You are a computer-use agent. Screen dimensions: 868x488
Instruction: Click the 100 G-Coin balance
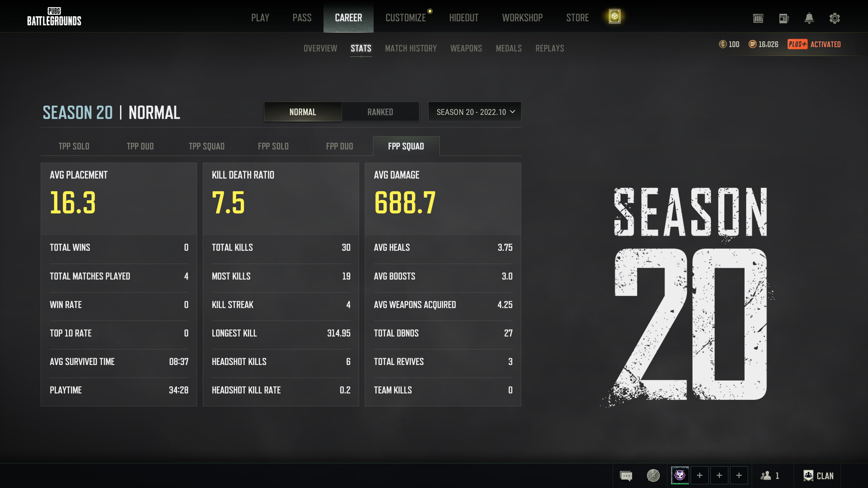(x=734, y=44)
